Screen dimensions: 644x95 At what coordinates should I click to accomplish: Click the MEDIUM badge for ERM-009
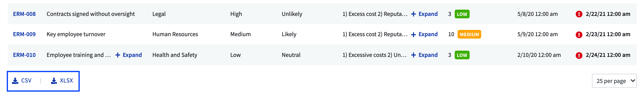click(469, 34)
